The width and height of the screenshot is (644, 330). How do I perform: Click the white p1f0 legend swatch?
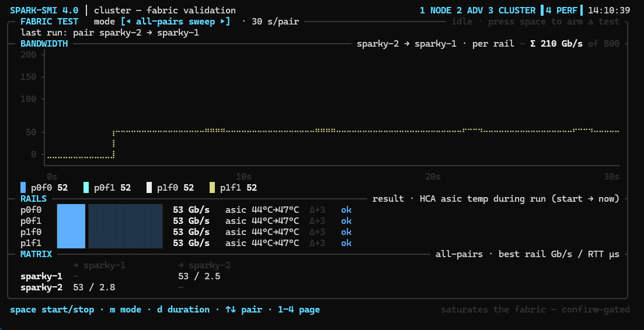tap(149, 188)
